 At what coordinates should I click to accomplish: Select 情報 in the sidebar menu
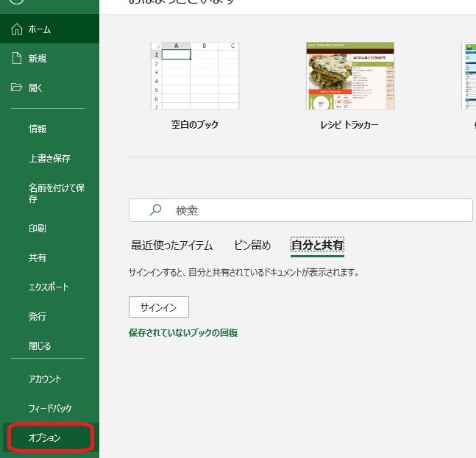coord(38,129)
